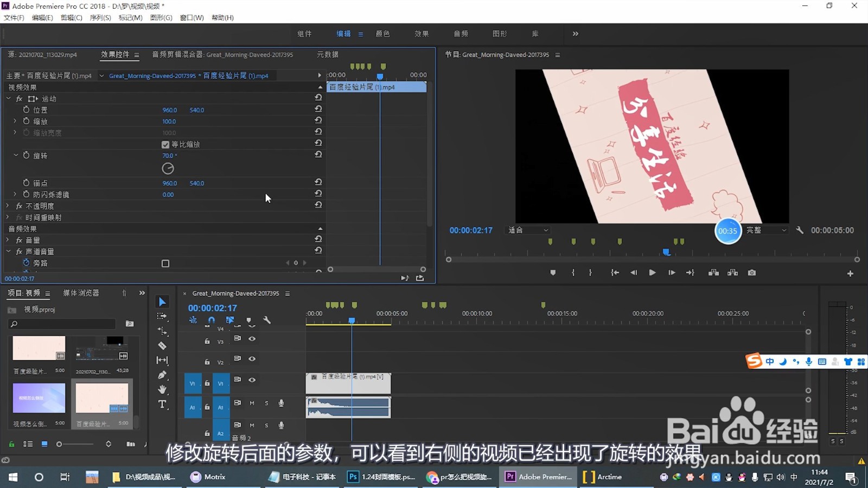
Task: Select the 视频怎么倒 thumbnail in Project panel
Action: [39, 398]
